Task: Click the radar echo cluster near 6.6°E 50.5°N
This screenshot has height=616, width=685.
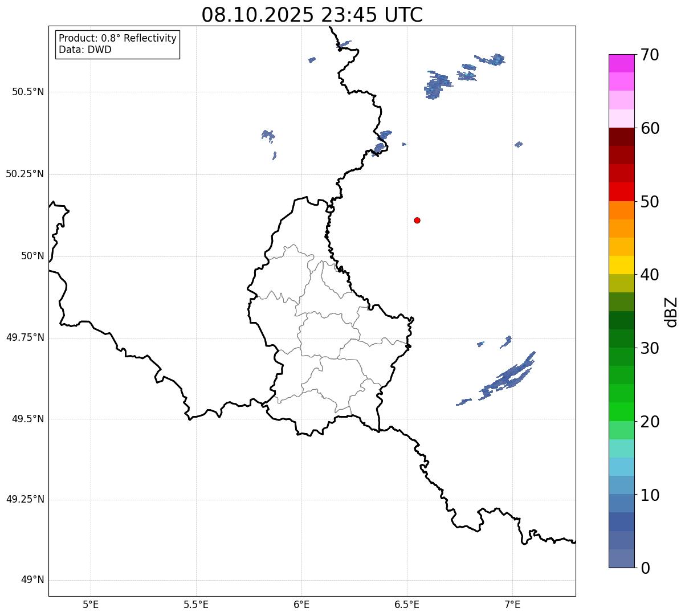Action: (438, 85)
